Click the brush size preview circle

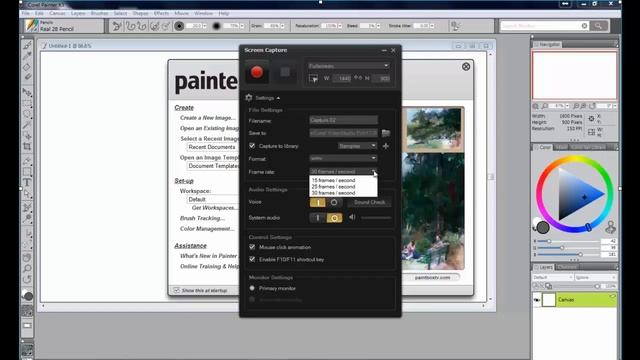[x=179, y=26]
